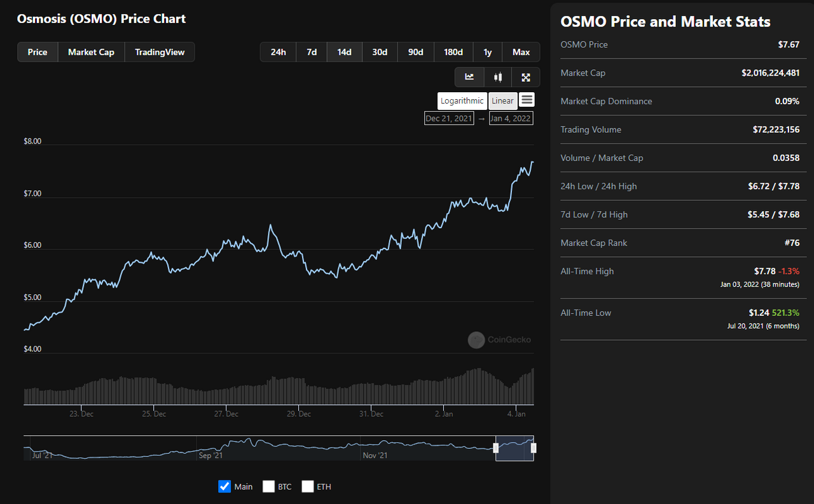Select 1y time range
Viewport: 814px width, 504px height.
488,52
